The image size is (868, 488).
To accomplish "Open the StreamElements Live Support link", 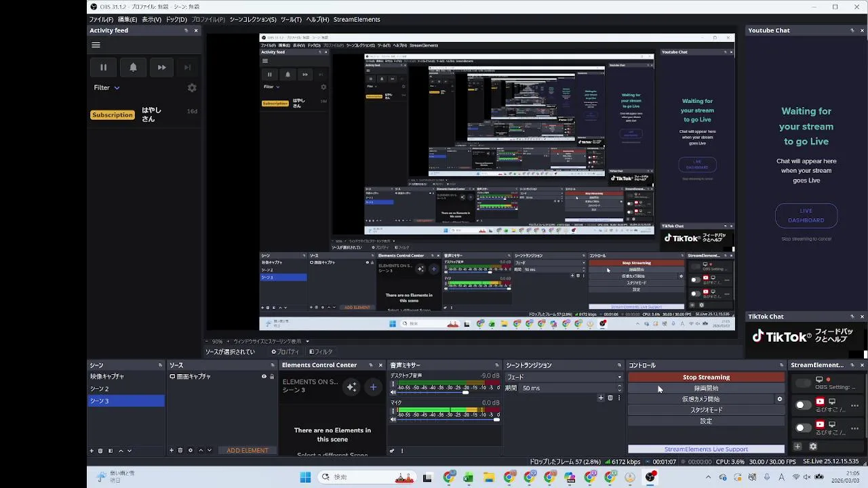I will 706,449.
